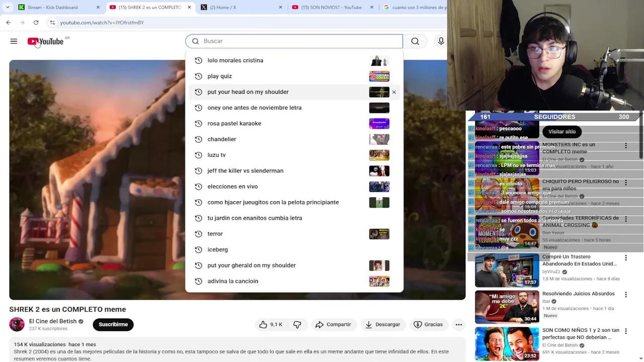Click the search magnifier button

415,41
